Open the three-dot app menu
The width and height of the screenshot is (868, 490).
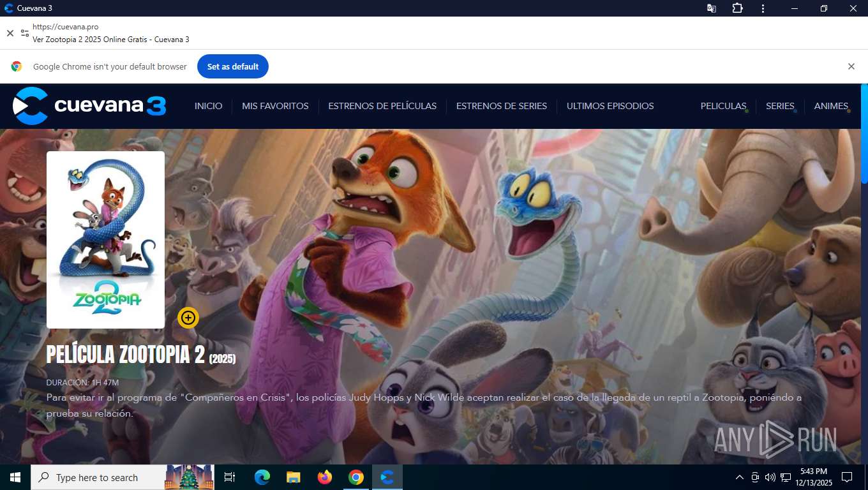coord(763,8)
